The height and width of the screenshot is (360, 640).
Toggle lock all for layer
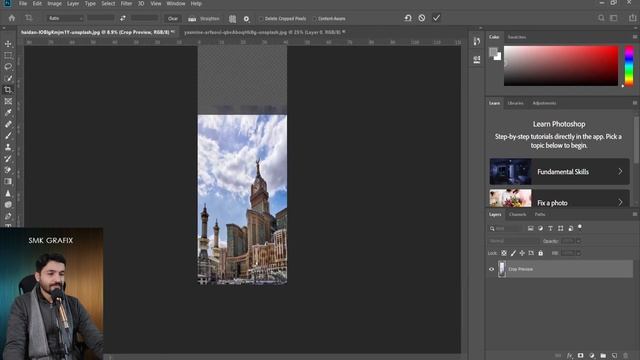coord(540,253)
